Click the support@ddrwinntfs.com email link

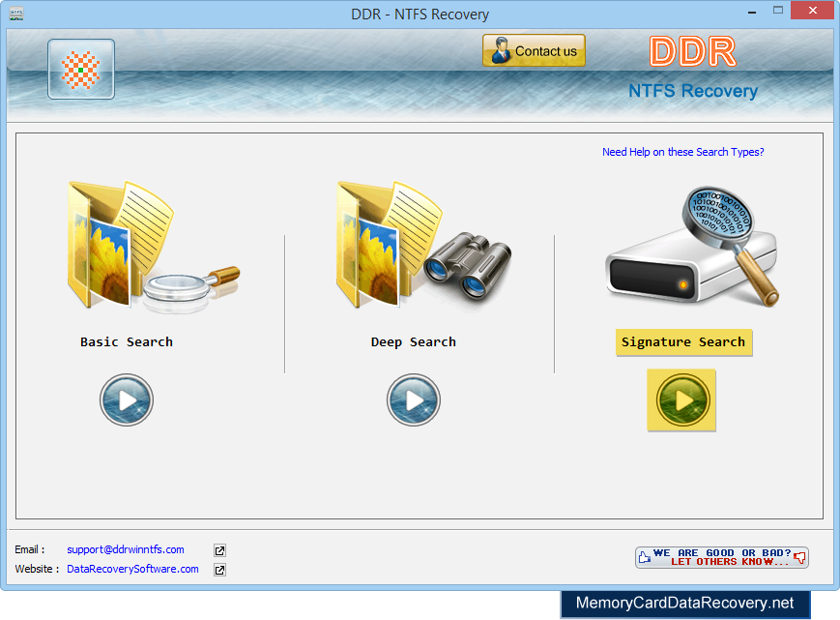(126, 549)
